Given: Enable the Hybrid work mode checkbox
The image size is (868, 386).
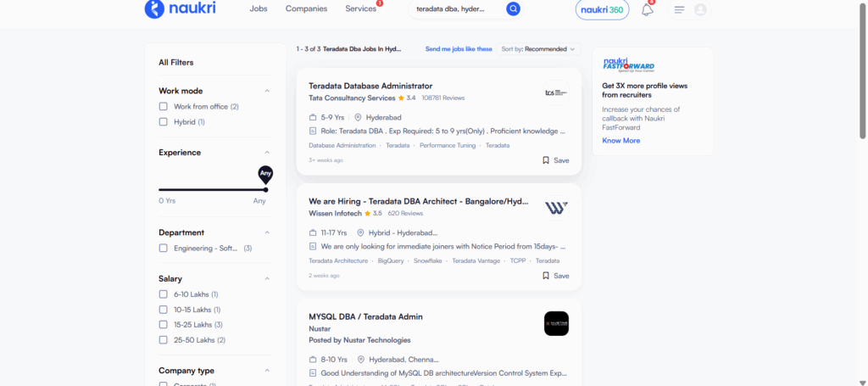Looking at the screenshot, I should click(164, 122).
